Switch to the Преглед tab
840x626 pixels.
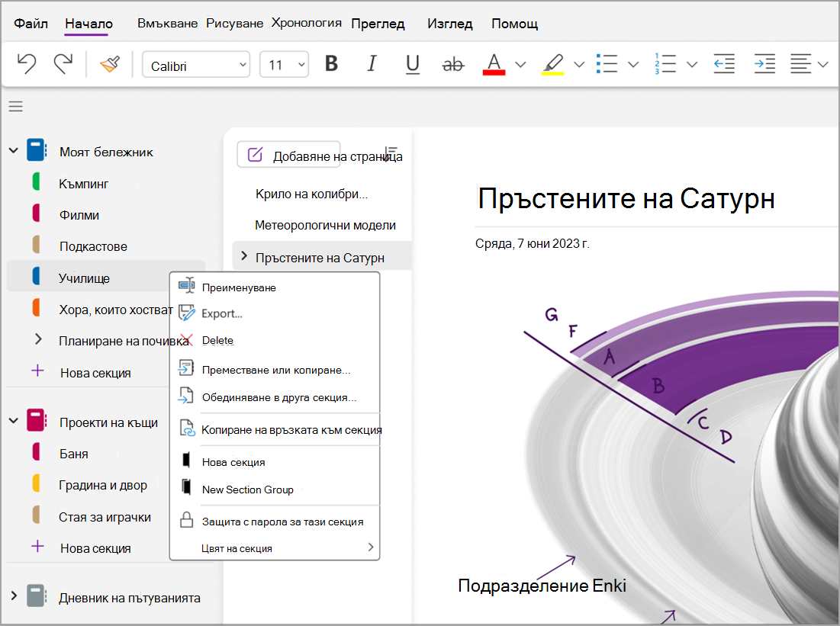[378, 24]
